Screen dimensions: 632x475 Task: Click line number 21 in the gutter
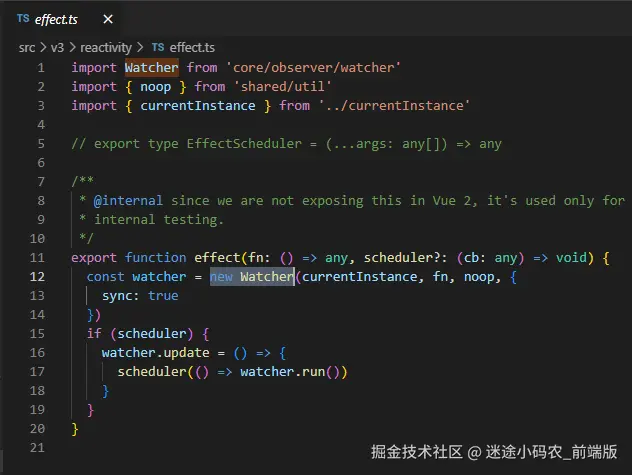pyautogui.click(x=37, y=448)
